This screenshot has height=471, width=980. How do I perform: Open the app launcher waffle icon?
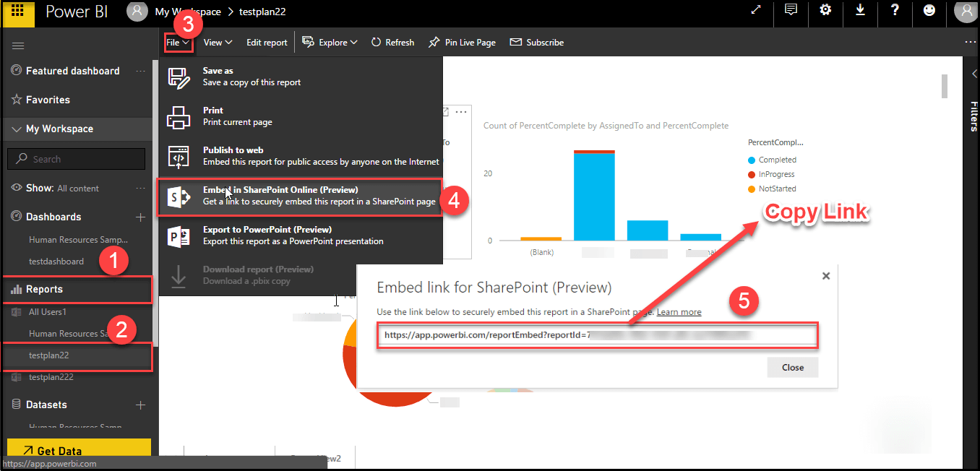coord(17,12)
